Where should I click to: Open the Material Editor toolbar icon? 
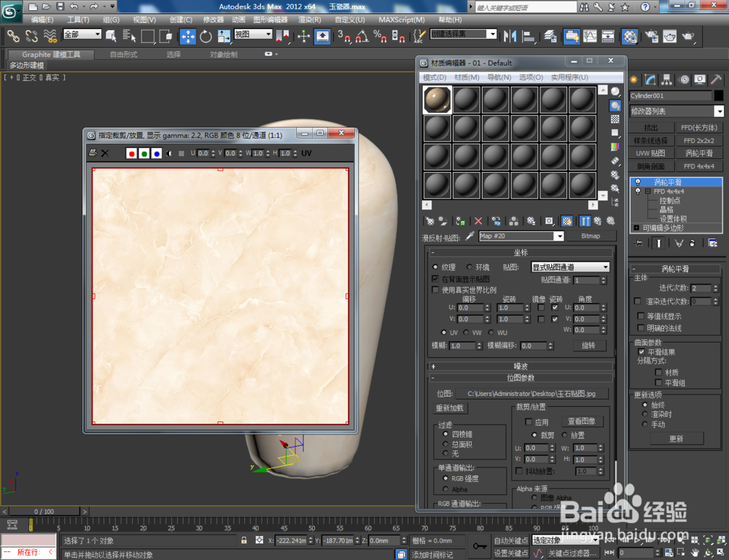pyautogui.click(x=630, y=36)
